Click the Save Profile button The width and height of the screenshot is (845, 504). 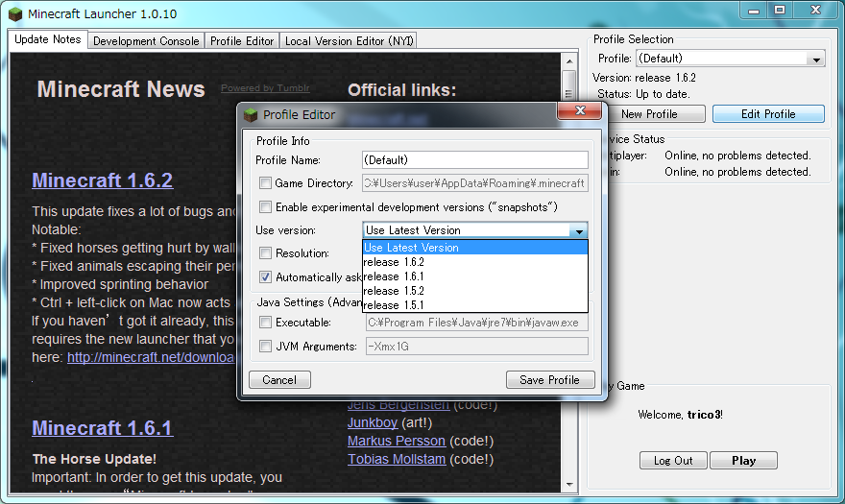tap(549, 380)
